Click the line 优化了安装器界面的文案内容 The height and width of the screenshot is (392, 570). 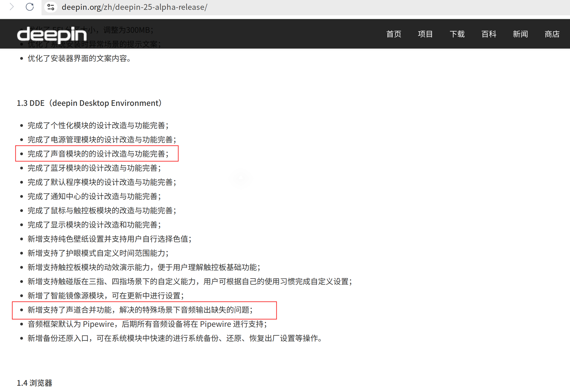tap(79, 58)
